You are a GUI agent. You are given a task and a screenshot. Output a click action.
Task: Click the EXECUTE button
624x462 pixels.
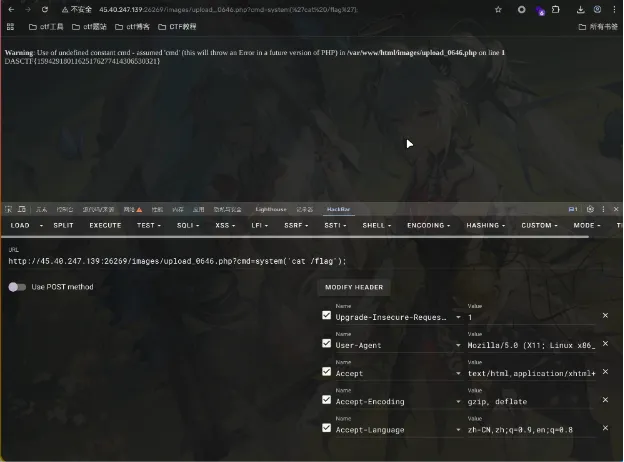tap(105, 225)
